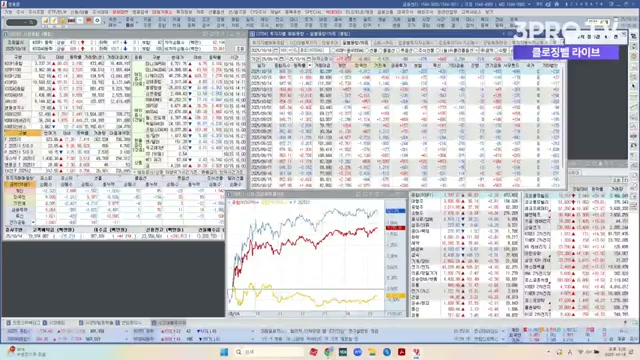Open File Explorer from the taskbar

(372, 352)
